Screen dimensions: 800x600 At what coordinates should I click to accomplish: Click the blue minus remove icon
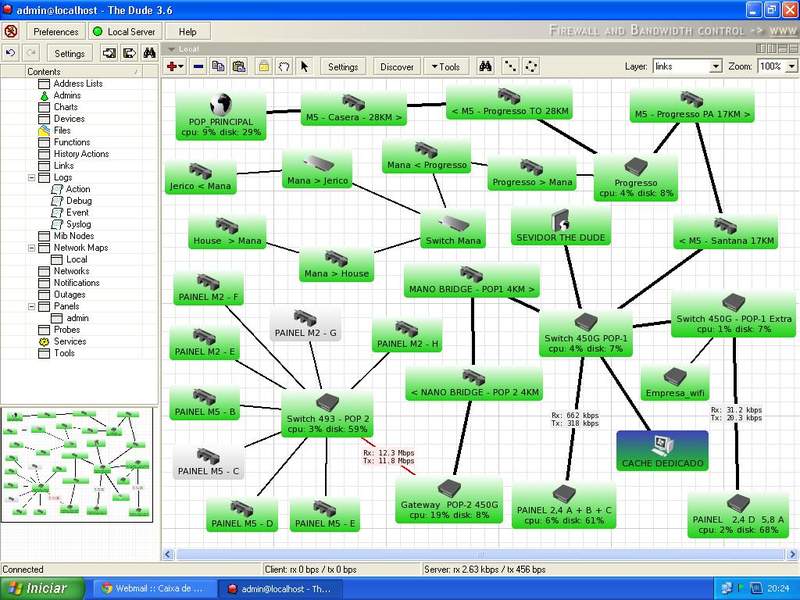(x=198, y=66)
